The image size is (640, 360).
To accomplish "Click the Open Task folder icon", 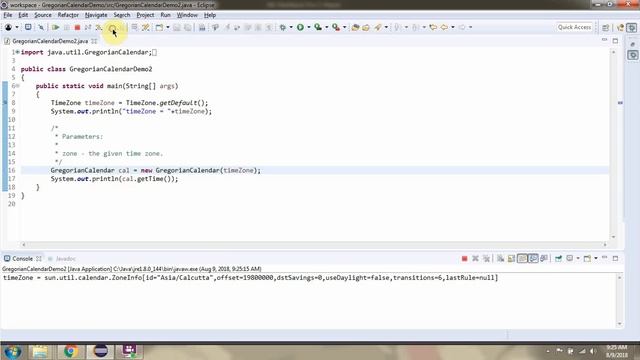I will tap(366, 27).
